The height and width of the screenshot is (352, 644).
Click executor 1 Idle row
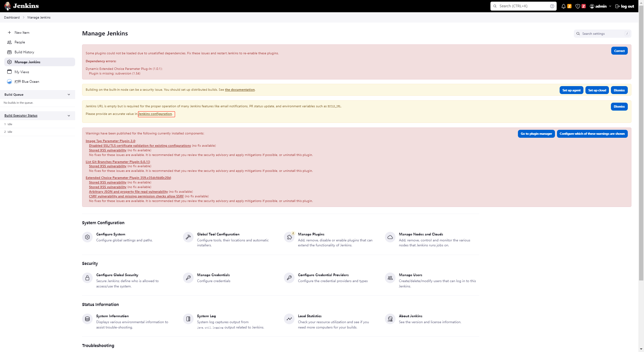coord(37,124)
